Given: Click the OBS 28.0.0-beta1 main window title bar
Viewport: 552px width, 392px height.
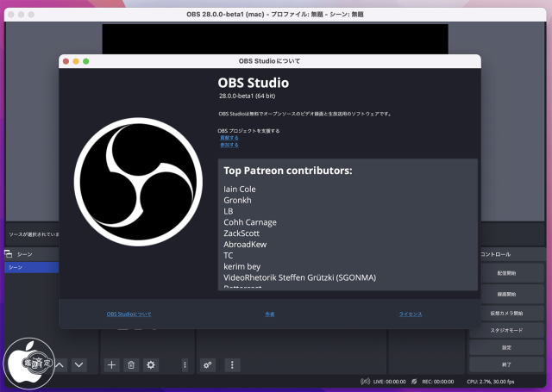Looking at the screenshot, I should click(275, 15).
